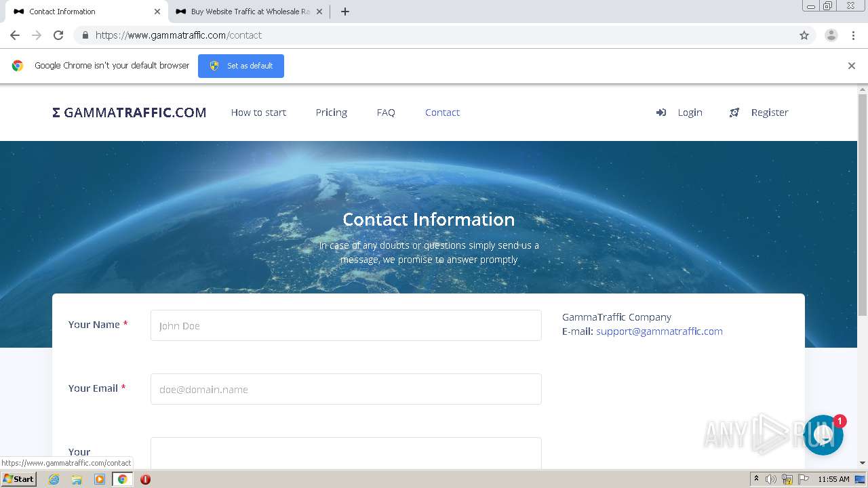868x488 pixels.
Task: Click the support@gammatraffic.com email link
Action: 659,331
